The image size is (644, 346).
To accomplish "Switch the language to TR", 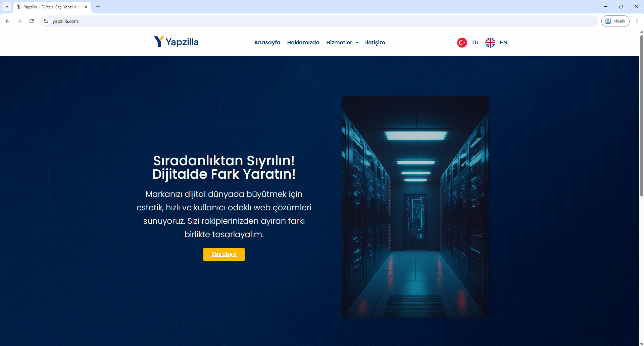I will (475, 42).
